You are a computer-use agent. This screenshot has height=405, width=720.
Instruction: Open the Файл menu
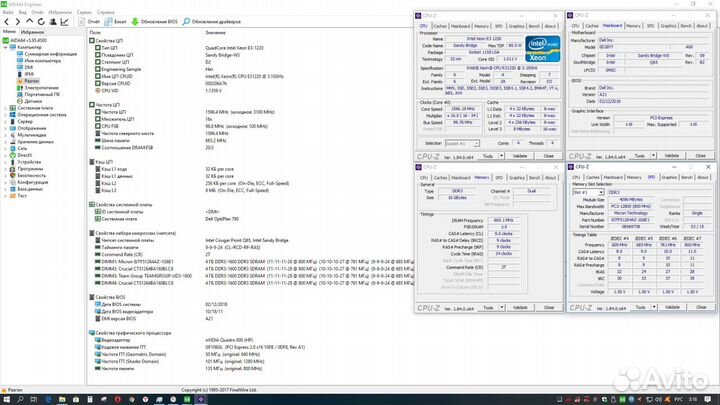[8, 12]
